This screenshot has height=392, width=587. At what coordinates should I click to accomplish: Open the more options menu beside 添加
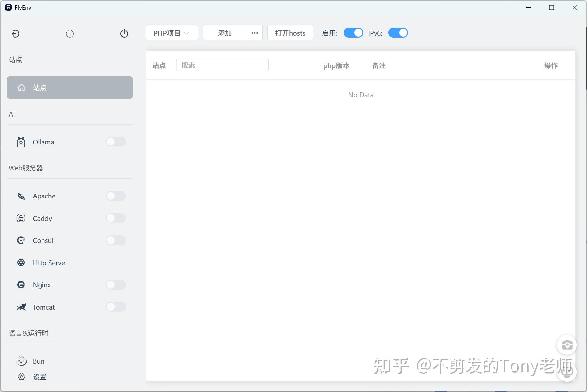pos(254,33)
